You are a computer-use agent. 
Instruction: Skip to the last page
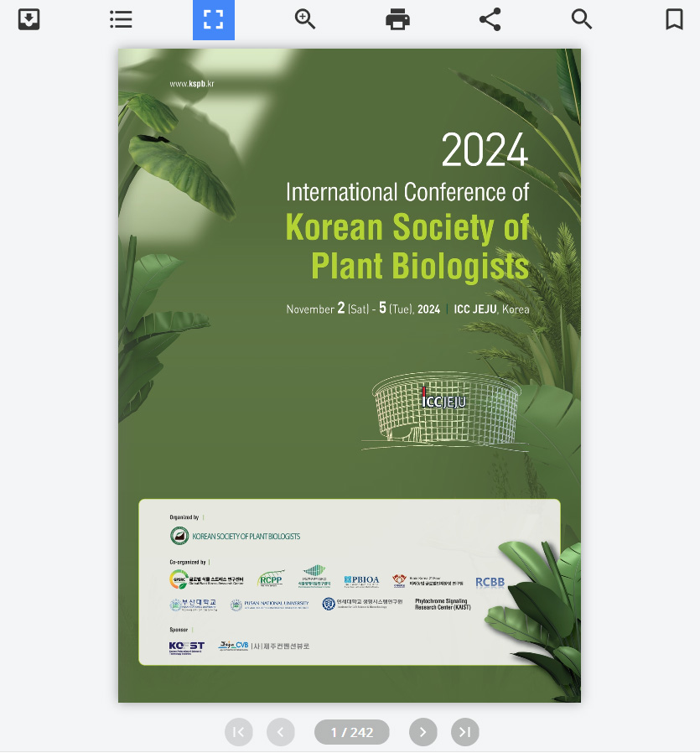[x=465, y=732]
